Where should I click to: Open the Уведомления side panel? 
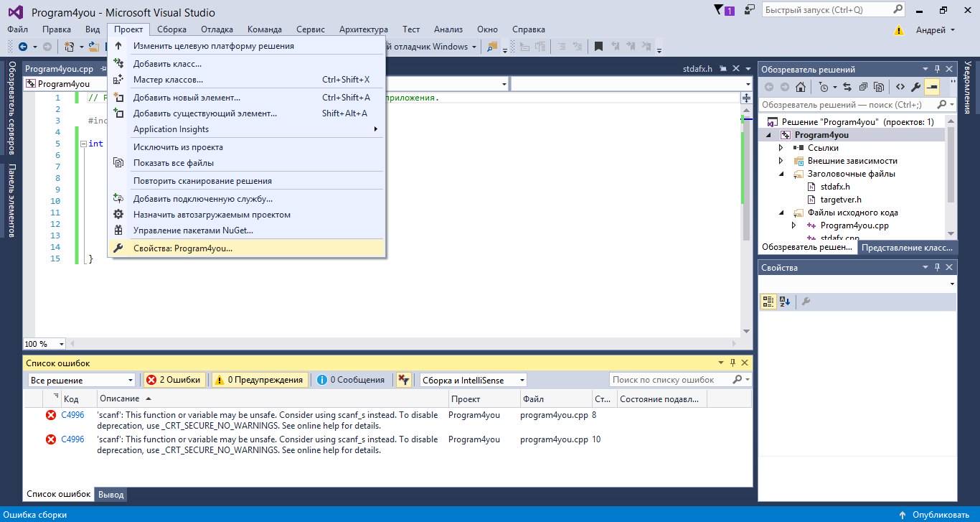click(968, 88)
